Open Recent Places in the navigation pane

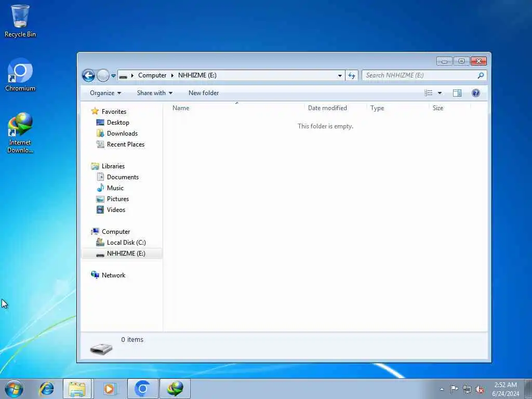[x=126, y=144]
